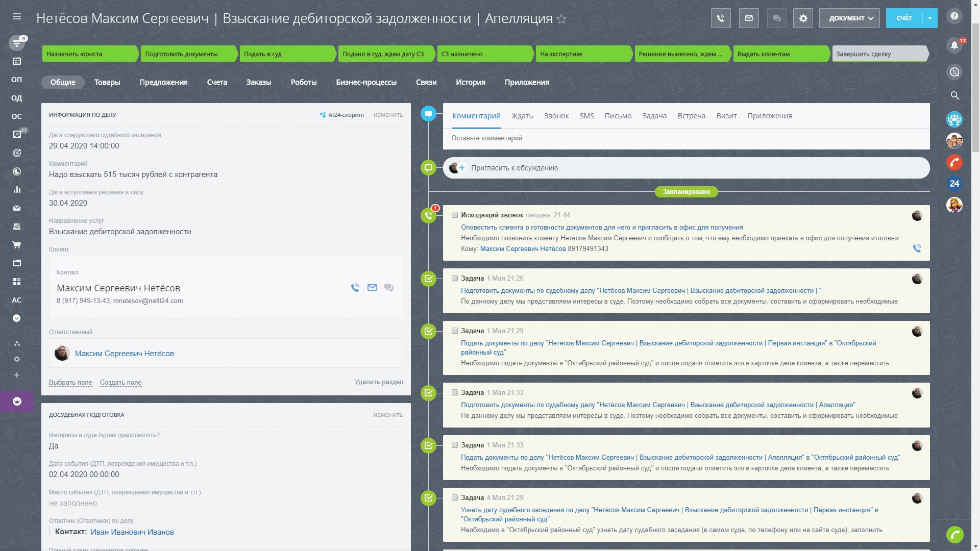Click the email icon in contact card
980x551 pixels.
[x=372, y=288]
